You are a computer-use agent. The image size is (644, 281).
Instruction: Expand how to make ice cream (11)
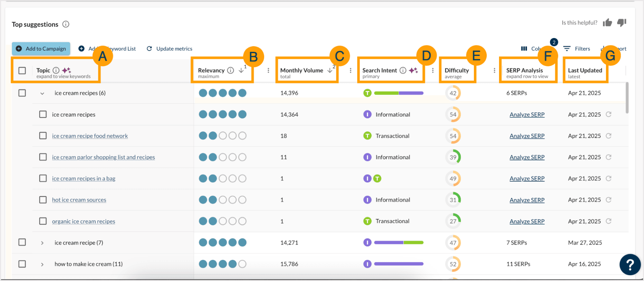coord(42,264)
